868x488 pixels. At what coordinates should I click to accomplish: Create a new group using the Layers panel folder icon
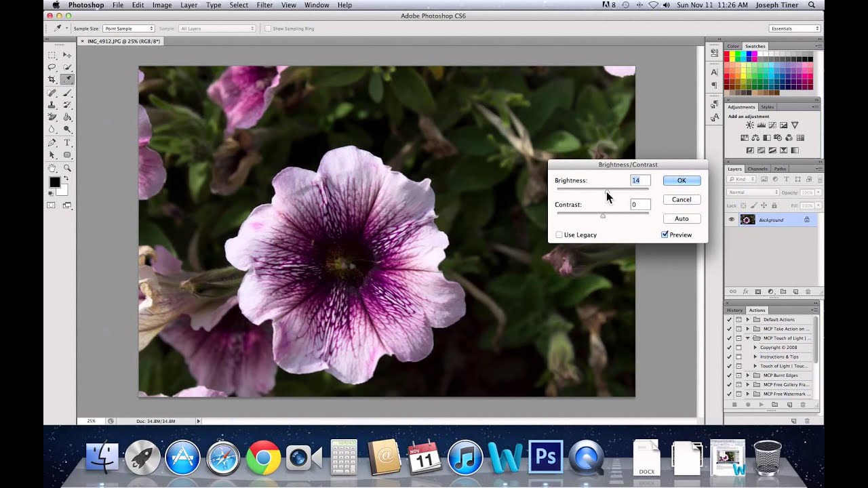pyautogui.click(x=783, y=291)
